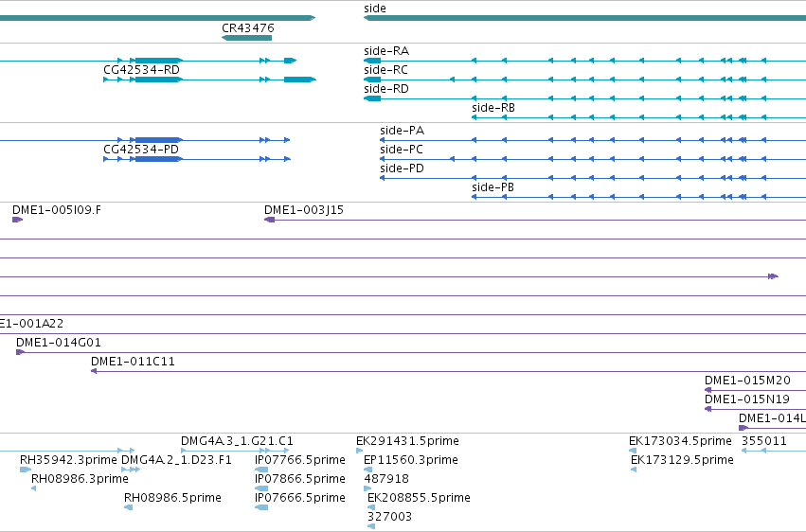Viewport: 806px width, 532px height.
Task: Click the DME1-011C11 arrow glyph
Action: click(x=94, y=371)
